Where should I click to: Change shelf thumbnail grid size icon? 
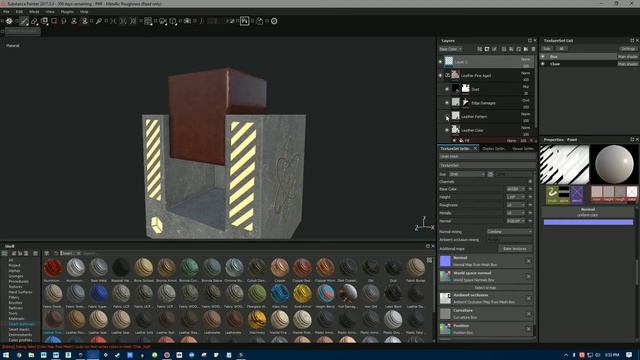tap(429, 260)
